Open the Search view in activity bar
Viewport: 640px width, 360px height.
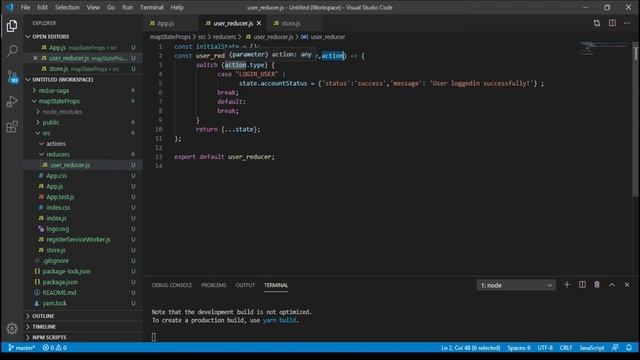pyautogui.click(x=12, y=51)
